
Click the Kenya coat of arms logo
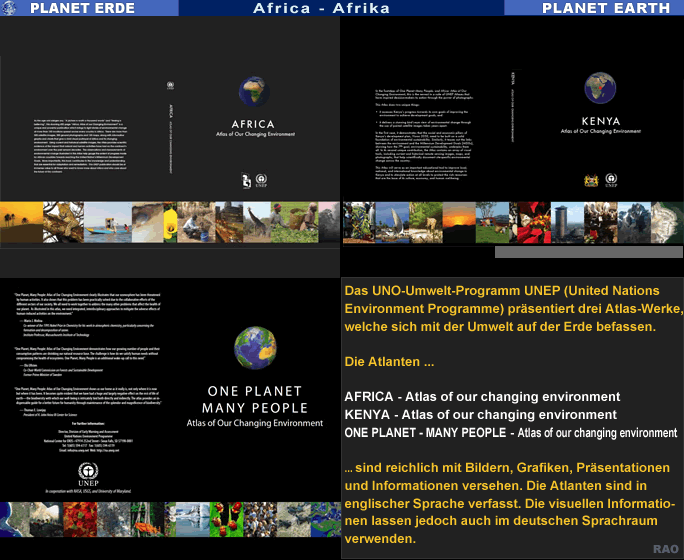click(x=591, y=180)
